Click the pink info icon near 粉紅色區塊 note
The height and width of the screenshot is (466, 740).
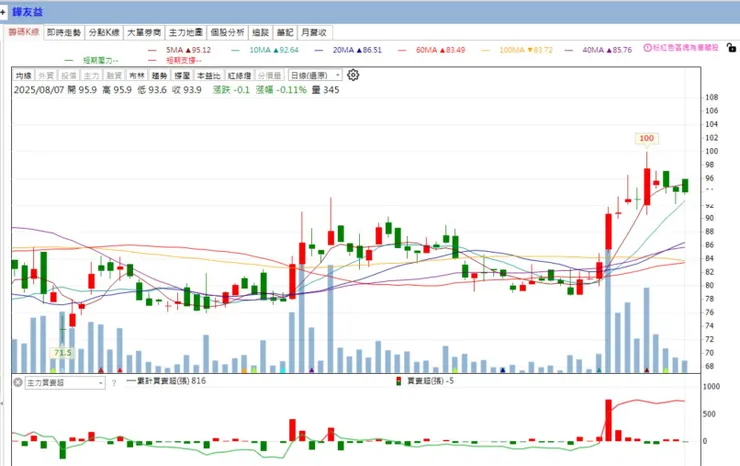pos(648,48)
